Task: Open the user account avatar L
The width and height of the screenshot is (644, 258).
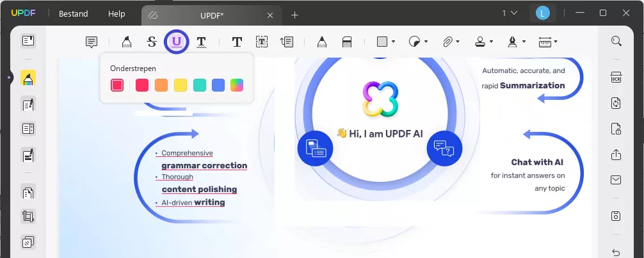Action: (543, 13)
